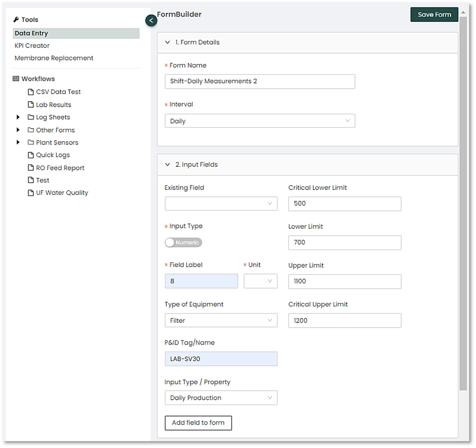Click the Critical Lower Limit input field

(x=344, y=204)
